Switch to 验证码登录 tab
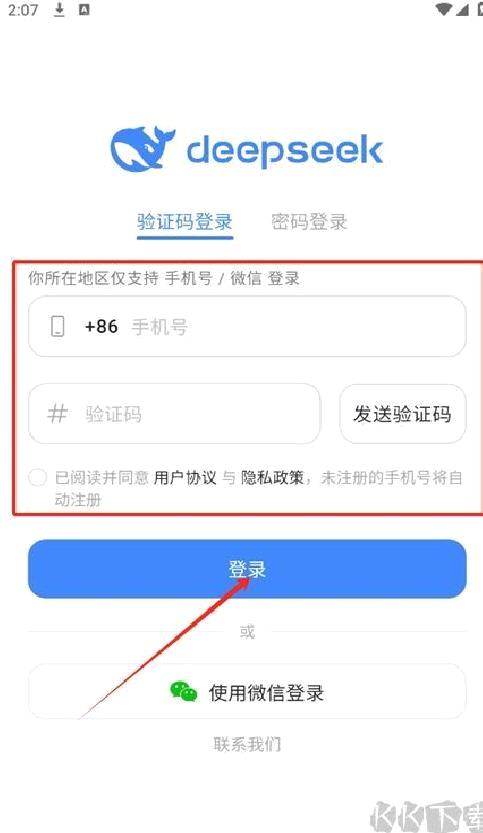483x833 pixels. pyautogui.click(x=185, y=222)
